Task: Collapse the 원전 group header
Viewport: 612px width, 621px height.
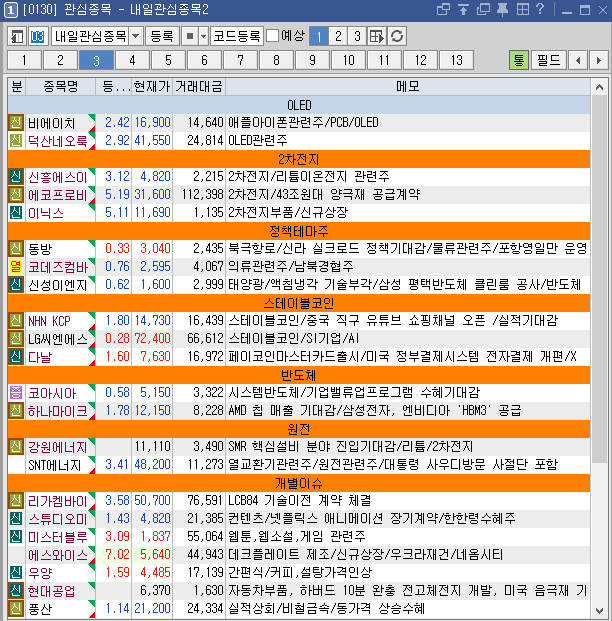Action: pos(299,429)
